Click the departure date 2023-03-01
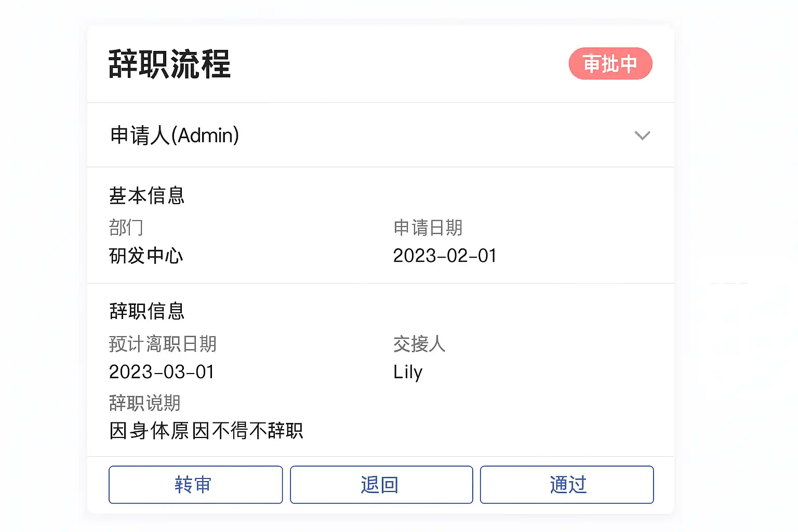This screenshot has width=798, height=532. click(162, 372)
